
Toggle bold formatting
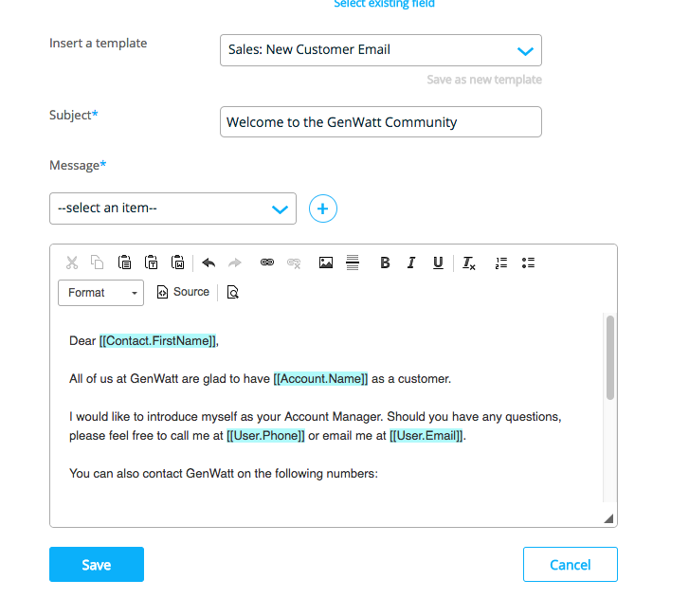click(x=385, y=263)
